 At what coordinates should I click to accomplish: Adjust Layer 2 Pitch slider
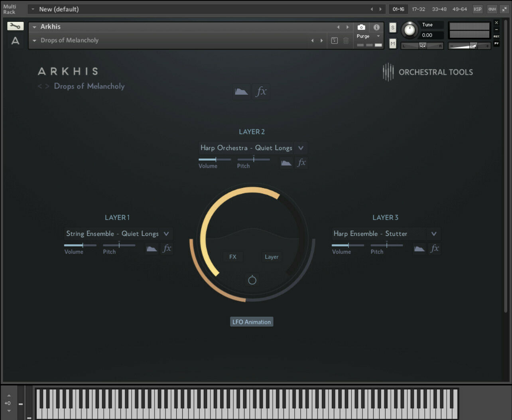(254, 160)
